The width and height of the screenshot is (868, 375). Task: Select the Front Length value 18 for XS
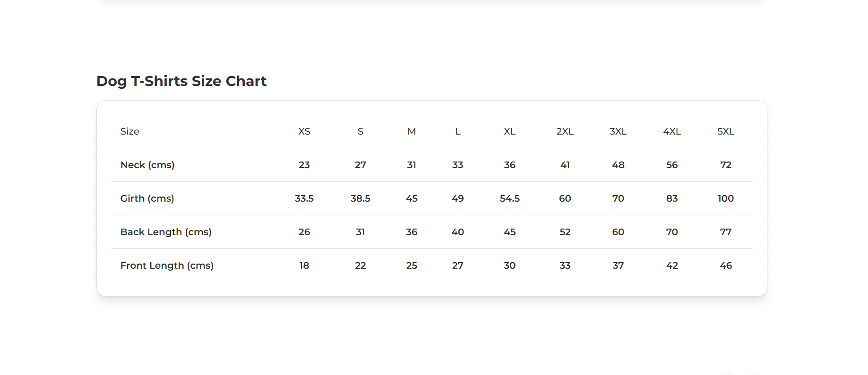click(x=304, y=265)
